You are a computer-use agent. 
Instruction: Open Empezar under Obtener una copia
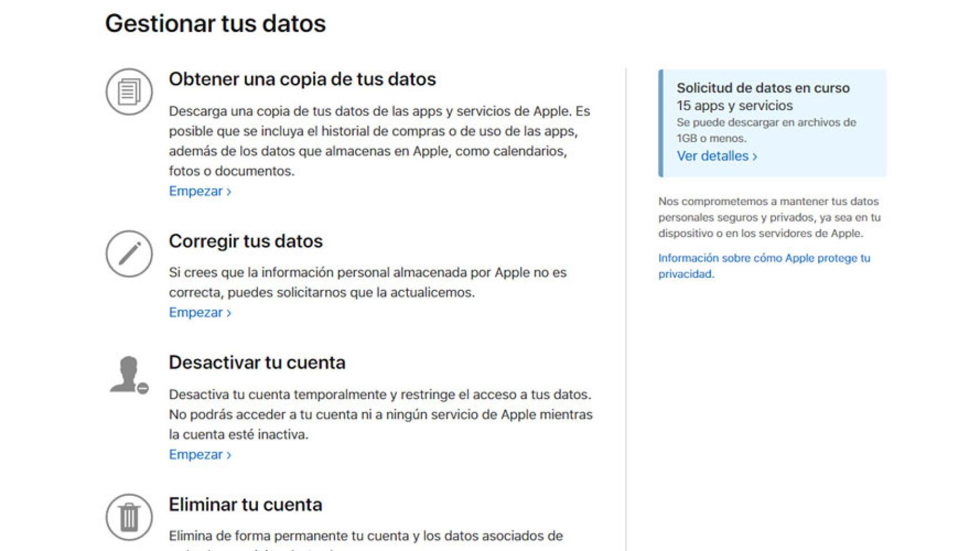200,191
